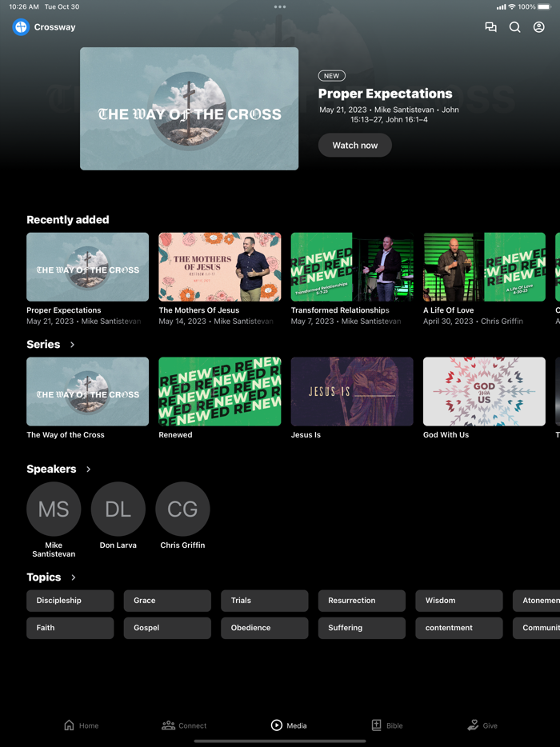
Task: Tap the Connect people icon
Action: tap(168, 725)
